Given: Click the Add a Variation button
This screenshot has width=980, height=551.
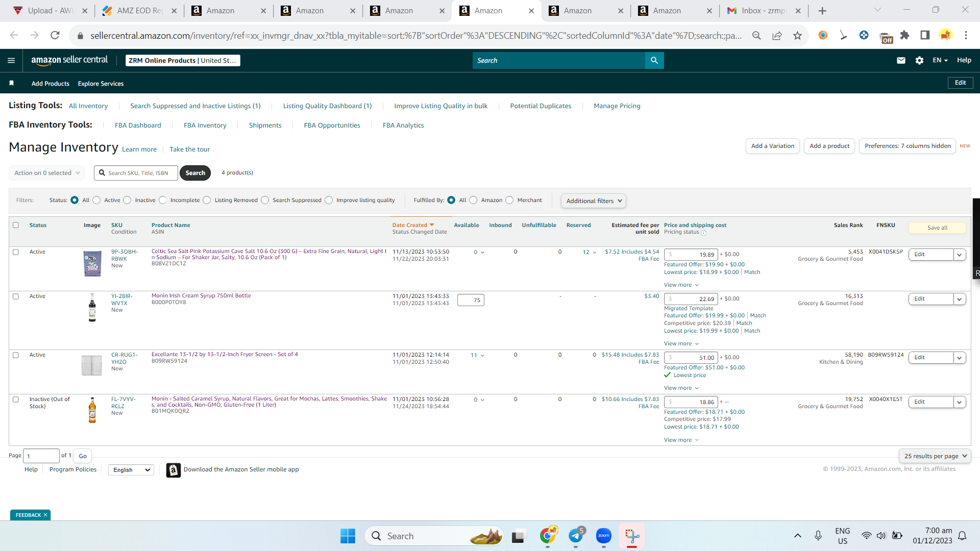Looking at the screenshot, I should click(x=773, y=146).
